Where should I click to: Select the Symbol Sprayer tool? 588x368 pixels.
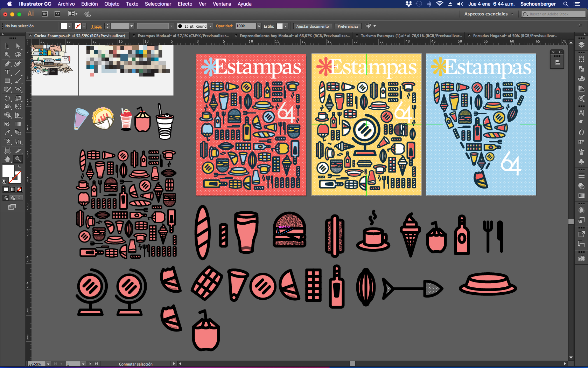point(7,142)
